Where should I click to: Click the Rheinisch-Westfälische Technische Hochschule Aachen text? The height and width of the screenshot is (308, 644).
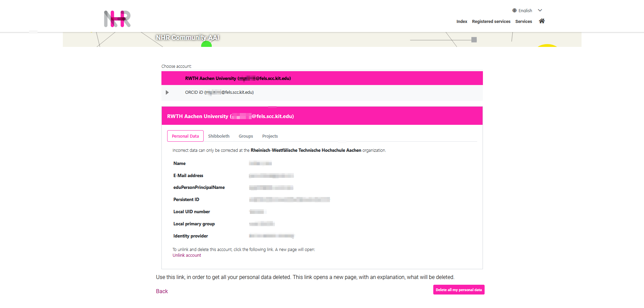306,150
